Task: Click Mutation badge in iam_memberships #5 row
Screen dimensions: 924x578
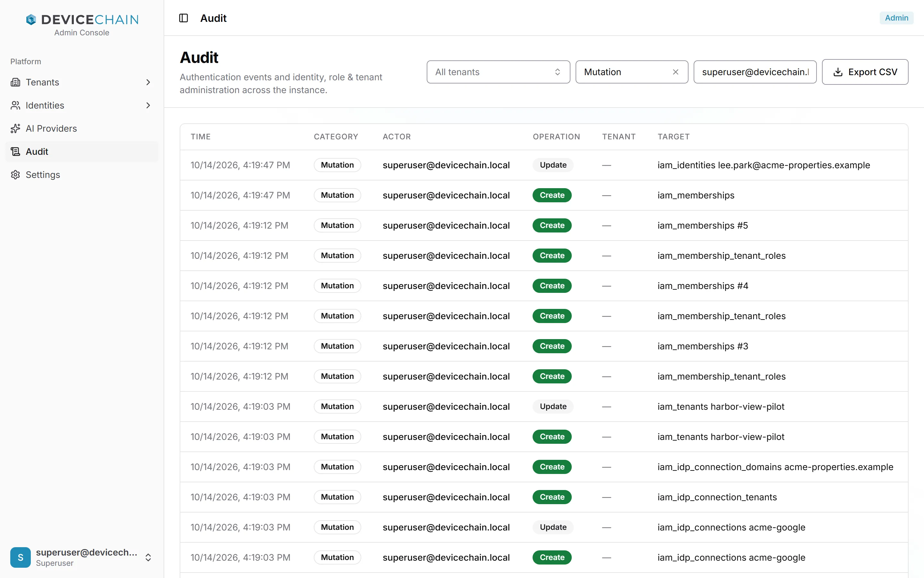Action: tap(337, 225)
